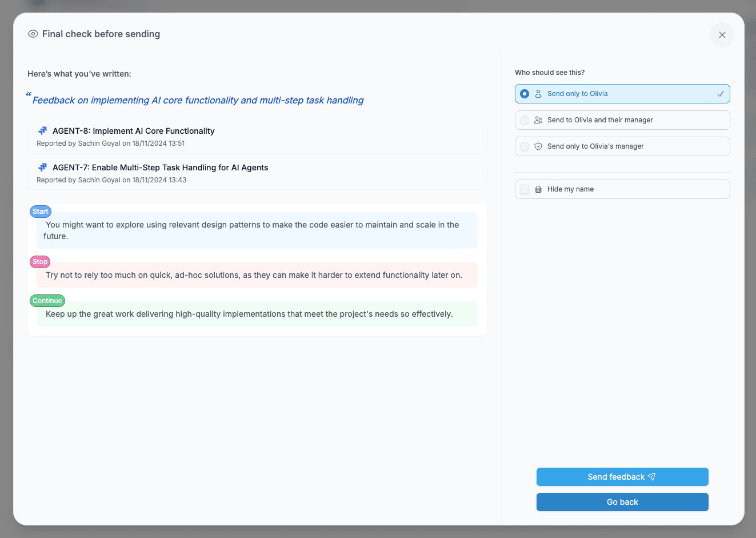Click the shield icon for Olivia's manager option
The image size is (756, 538).
coord(538,146)
